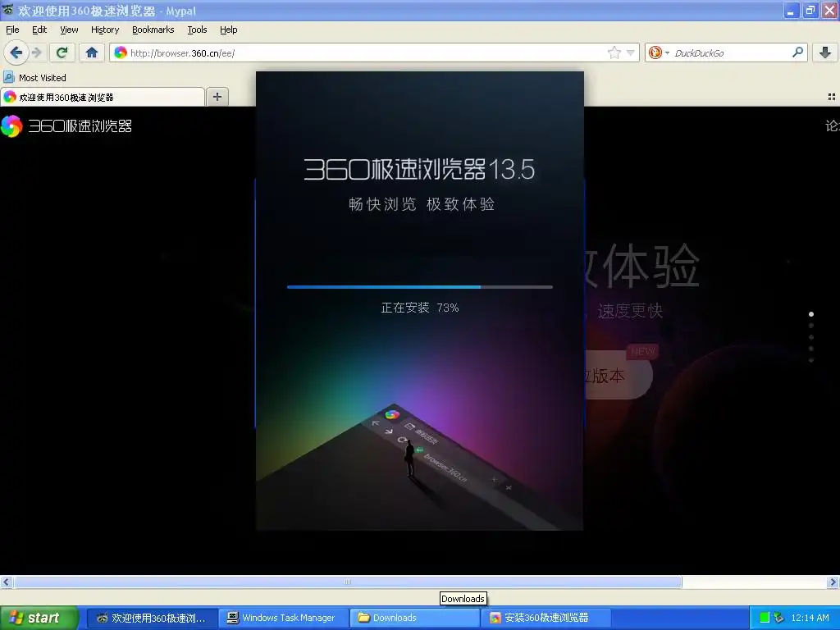Open the Windows start menu
Screen dimensions: 840x630
39,618
